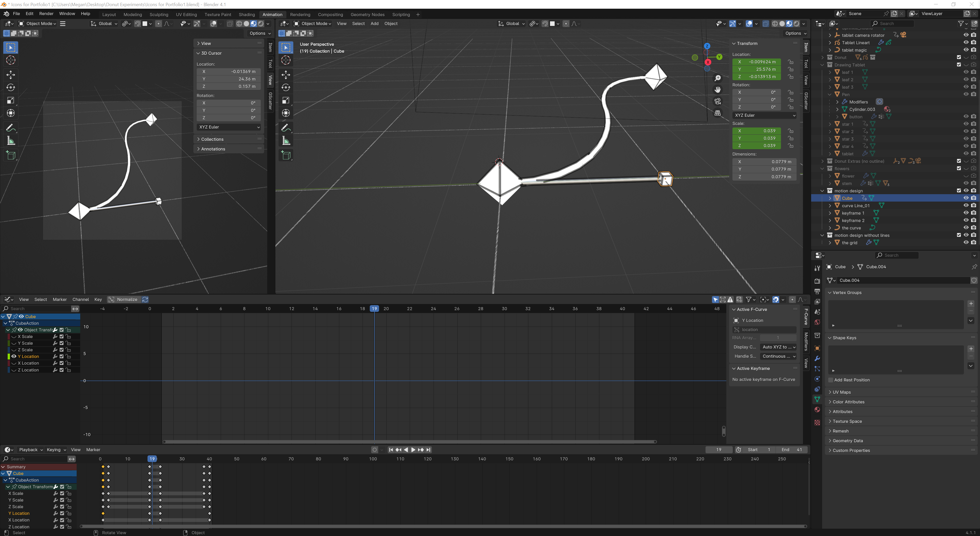Open the Object Data properties tab icon
Screen dimensions: 980x536
817,399
